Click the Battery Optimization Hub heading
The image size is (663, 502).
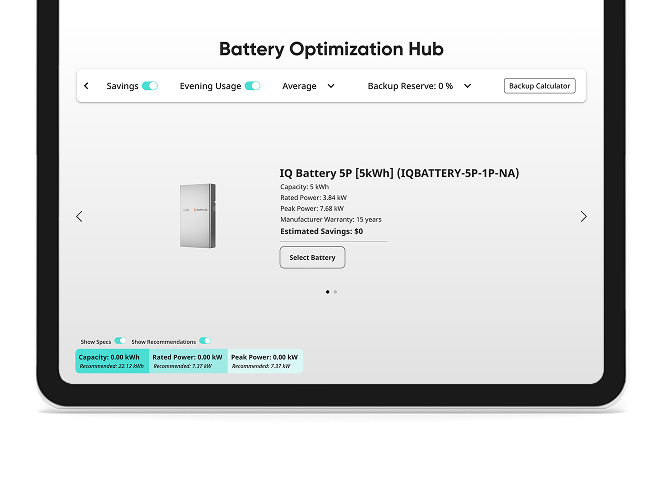[331, 49]
